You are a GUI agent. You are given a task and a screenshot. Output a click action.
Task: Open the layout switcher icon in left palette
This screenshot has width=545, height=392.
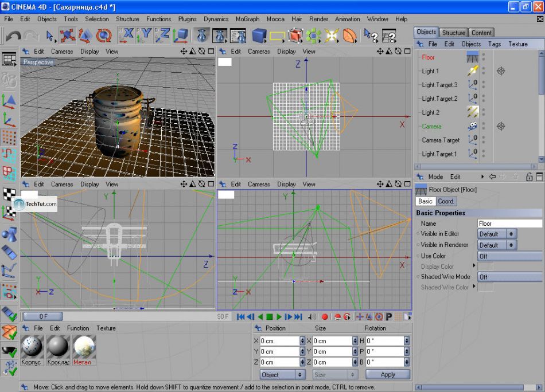coord(9,60)
